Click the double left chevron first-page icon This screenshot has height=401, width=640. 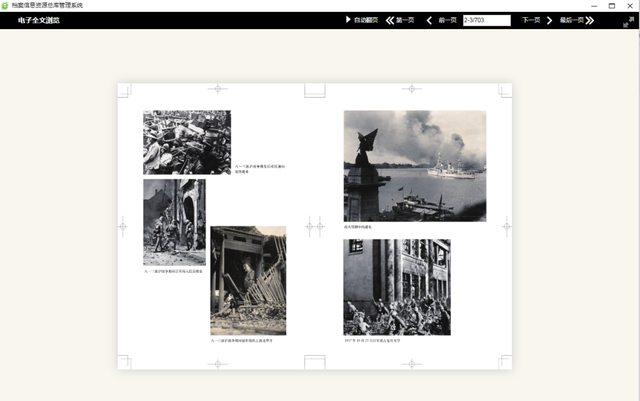pos(390,20)
